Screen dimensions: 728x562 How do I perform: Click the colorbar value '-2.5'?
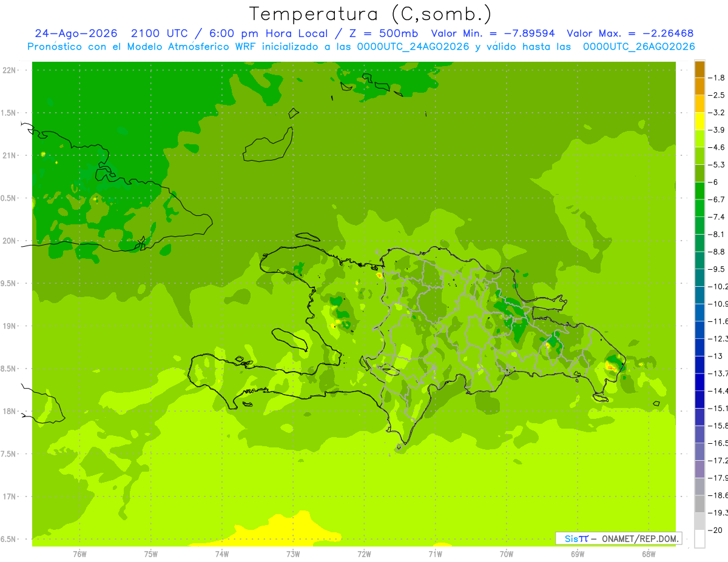[x=716, y=95]
